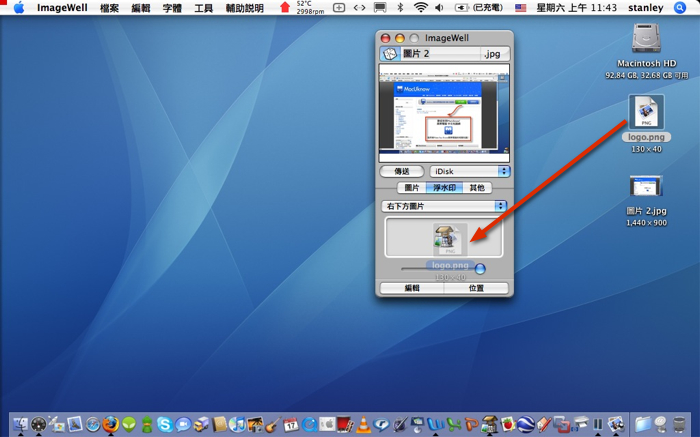Open the 檔案 menu
This screenshot has height=437, width=700.
pos(109,8)
